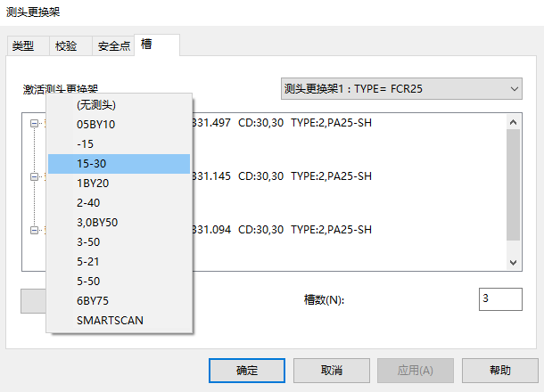Collapse the third slot tree node

[x=35, y=230]
